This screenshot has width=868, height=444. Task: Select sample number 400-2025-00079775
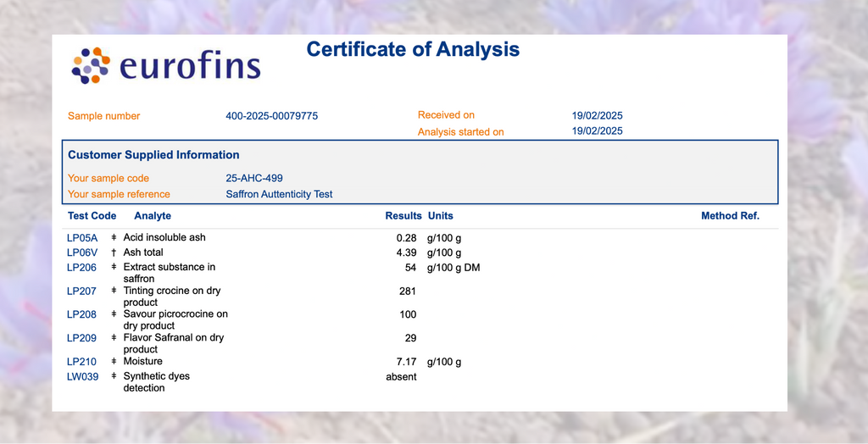point(271,116)
